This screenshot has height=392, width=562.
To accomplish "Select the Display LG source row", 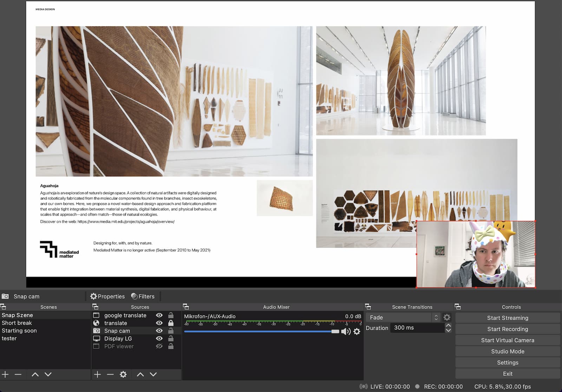I will (x=136, y=339).
